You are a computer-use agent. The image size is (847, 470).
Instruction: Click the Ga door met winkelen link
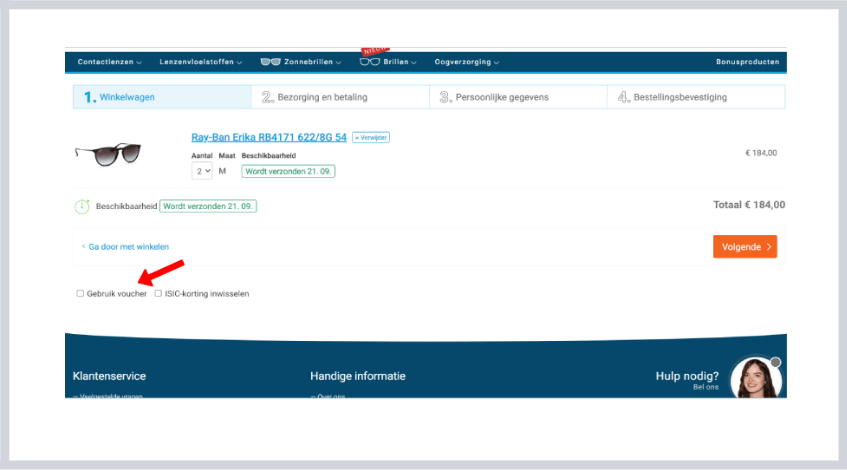127,246
